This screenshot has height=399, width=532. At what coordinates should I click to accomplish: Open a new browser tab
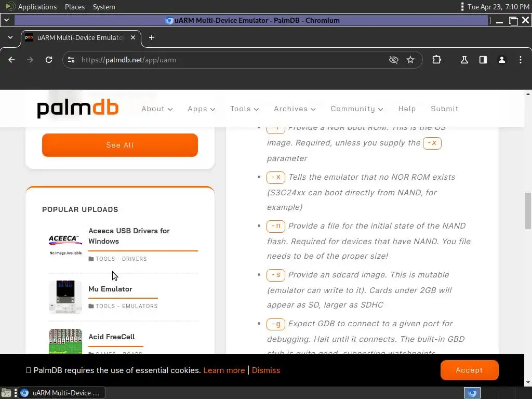pyautogui.click(x=152, y=37)
